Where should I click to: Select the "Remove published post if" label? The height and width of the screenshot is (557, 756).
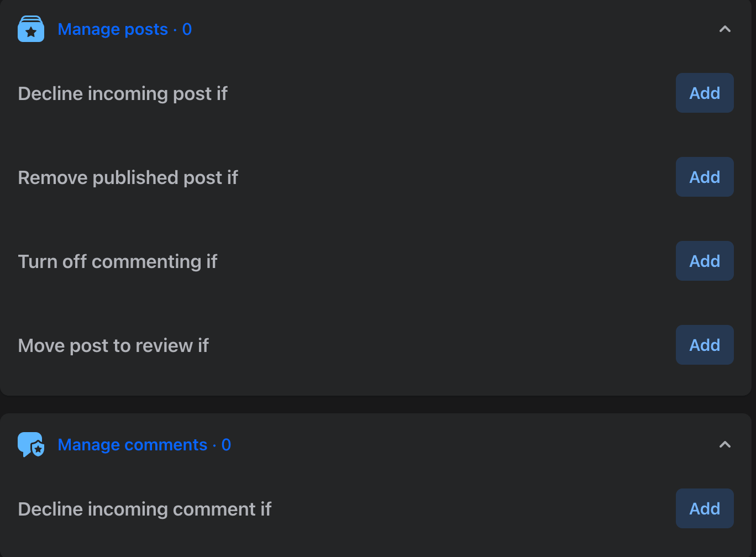[128, 177]
